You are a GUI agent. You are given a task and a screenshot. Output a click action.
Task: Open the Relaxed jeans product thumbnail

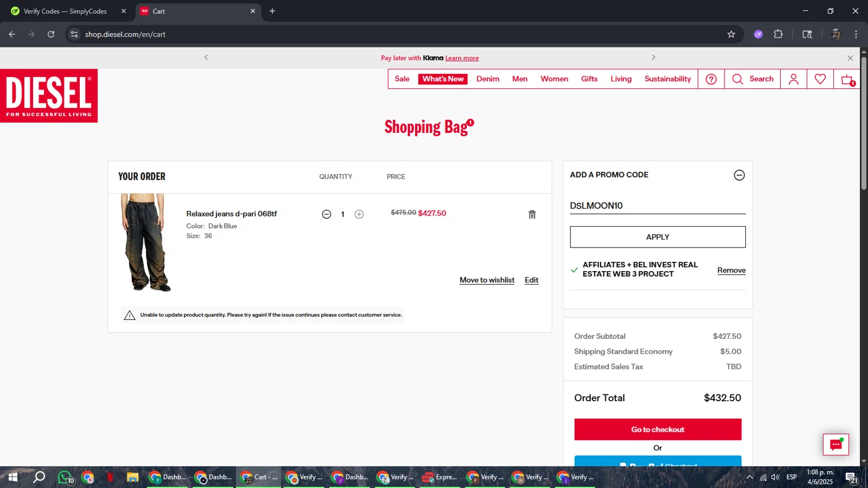pos(145,243)
